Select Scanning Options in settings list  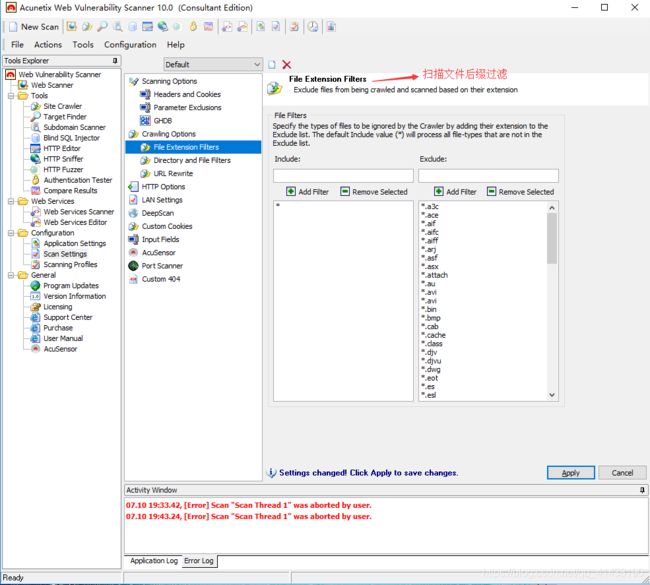[169, 81]
